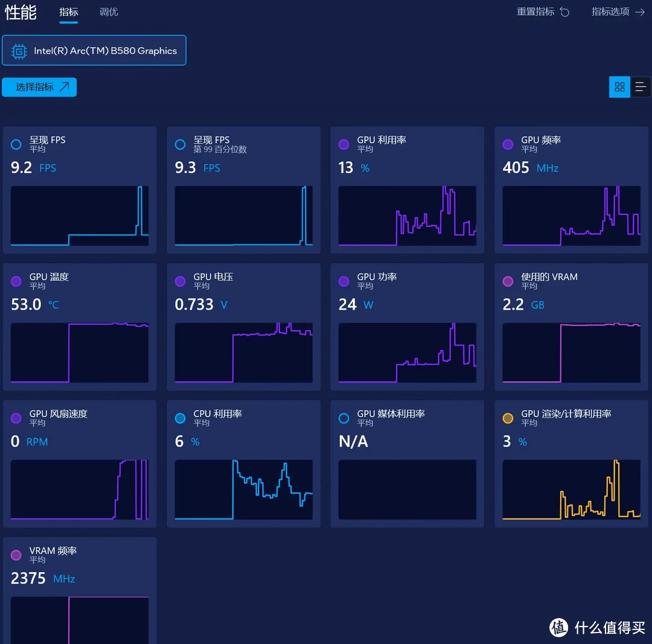Click the reset metrics circular arrow icon
This screenshot has width=652, height=644.
(x=564, y=12)
